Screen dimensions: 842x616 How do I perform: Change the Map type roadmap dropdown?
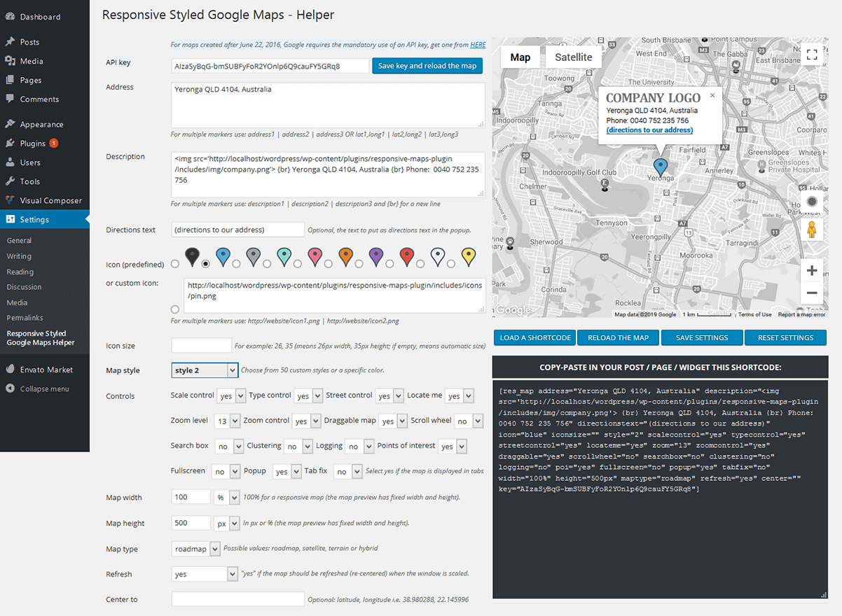195,548
